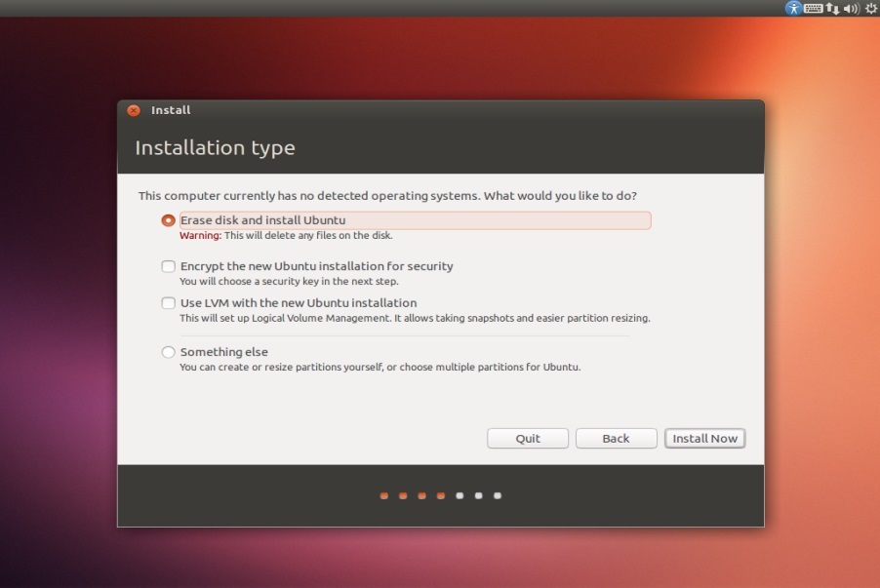Click the network connection arrows icon

tap(832, 8)
